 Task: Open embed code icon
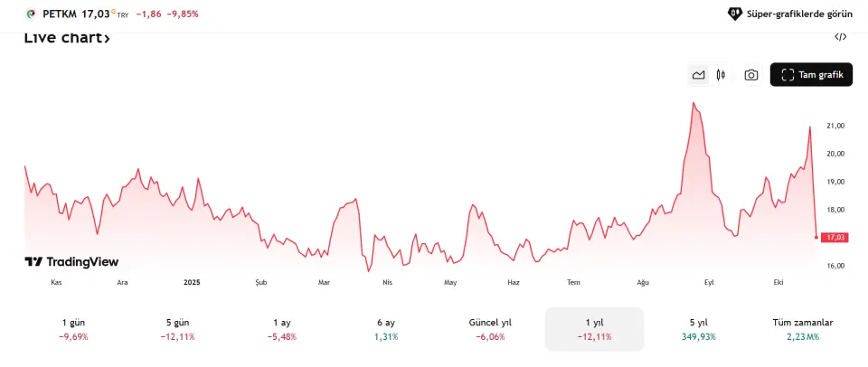(x=840, y=37)
